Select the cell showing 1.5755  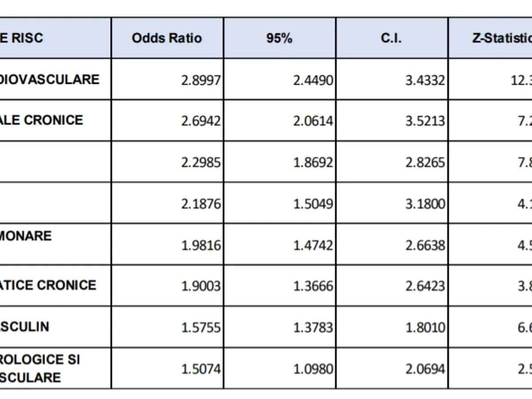coord(201,327)
